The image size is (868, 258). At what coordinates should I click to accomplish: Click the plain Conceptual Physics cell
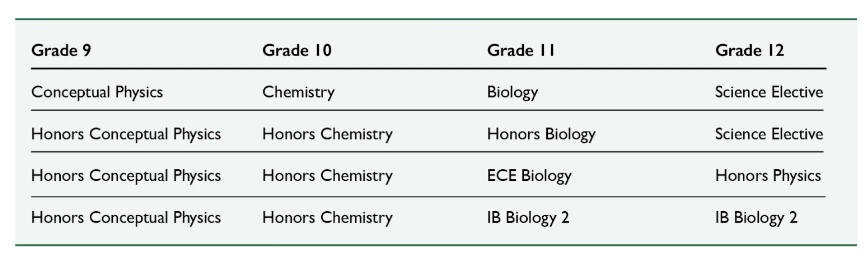coord(97,92)
